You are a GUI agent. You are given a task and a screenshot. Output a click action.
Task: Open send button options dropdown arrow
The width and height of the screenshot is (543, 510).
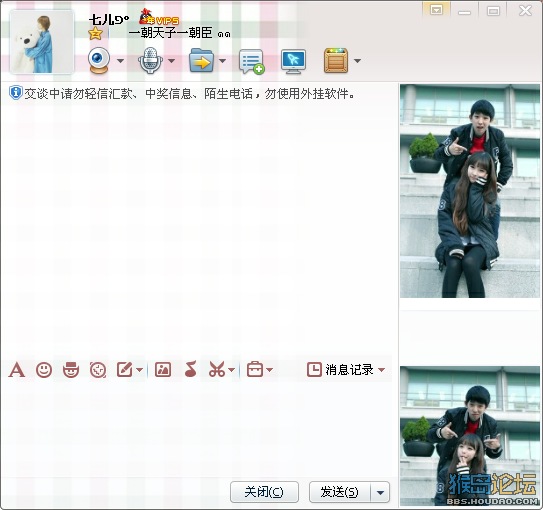click(380, 492)
